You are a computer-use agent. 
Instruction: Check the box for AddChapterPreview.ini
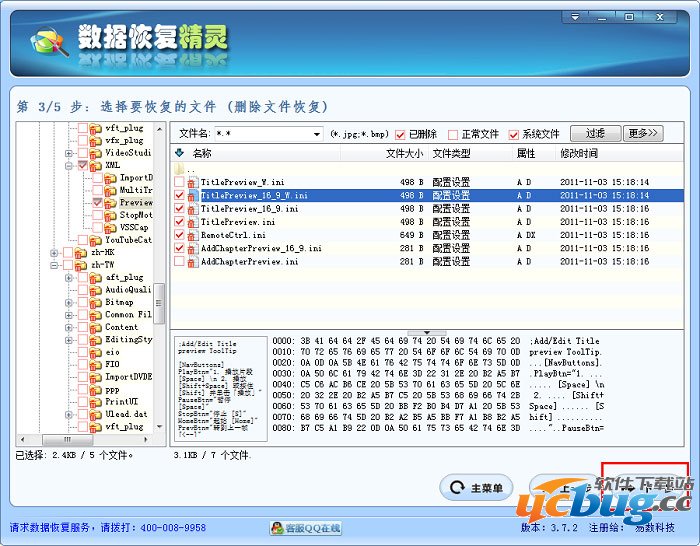(179, 261)
